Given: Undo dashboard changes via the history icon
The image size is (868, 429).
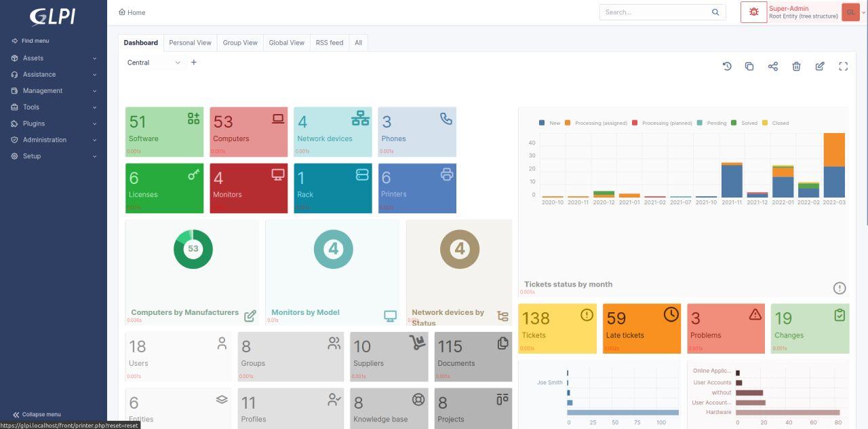Looking at the screenshot, I should click(726, 66).
